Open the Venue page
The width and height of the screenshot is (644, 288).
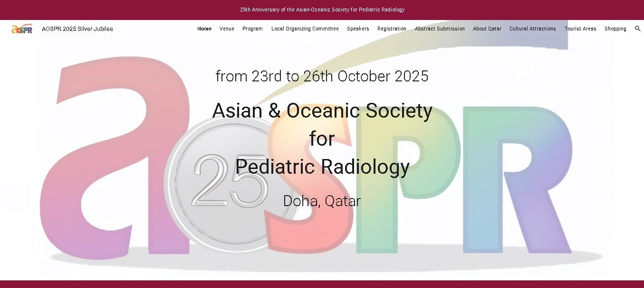(227, 29)
